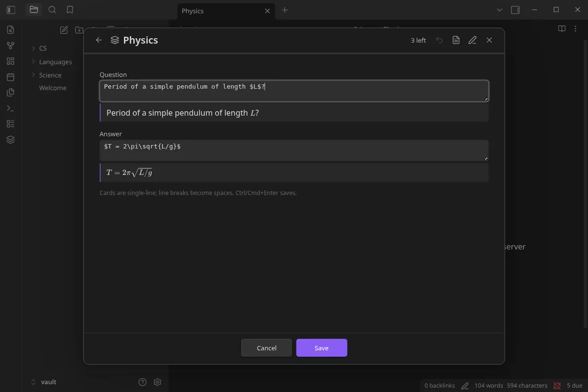Select the Physics tab
The image size is (588, 392).
(x=226, y=11)
